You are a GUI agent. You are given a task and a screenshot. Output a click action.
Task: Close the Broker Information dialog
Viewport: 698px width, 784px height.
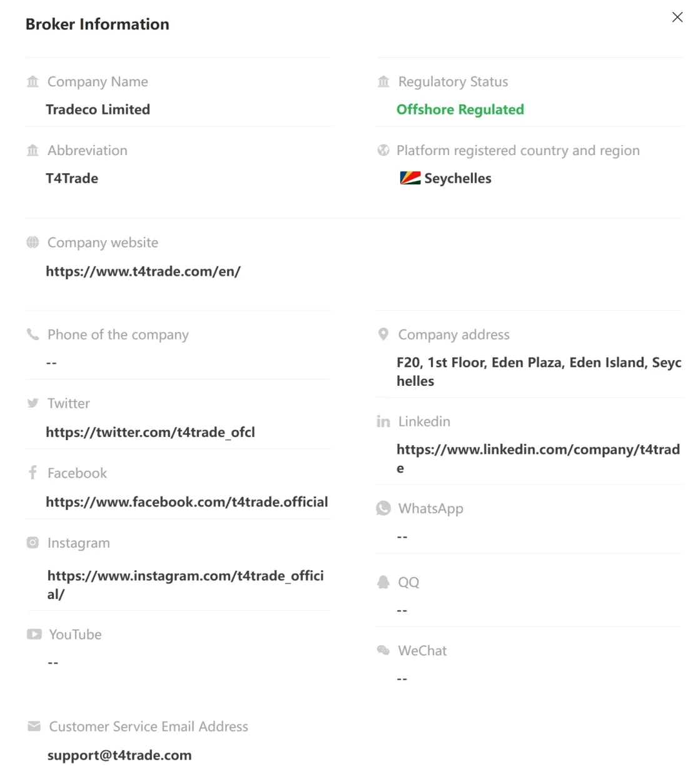[677, 18]
